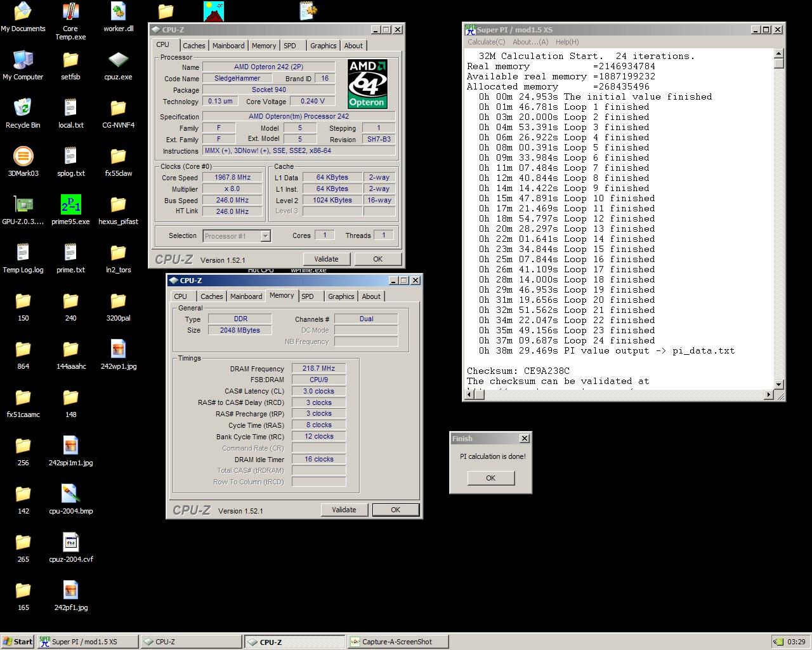Select cpuz-2004.cvf file icon
This screenshot has height=650, width=812.
click(70, 548)
